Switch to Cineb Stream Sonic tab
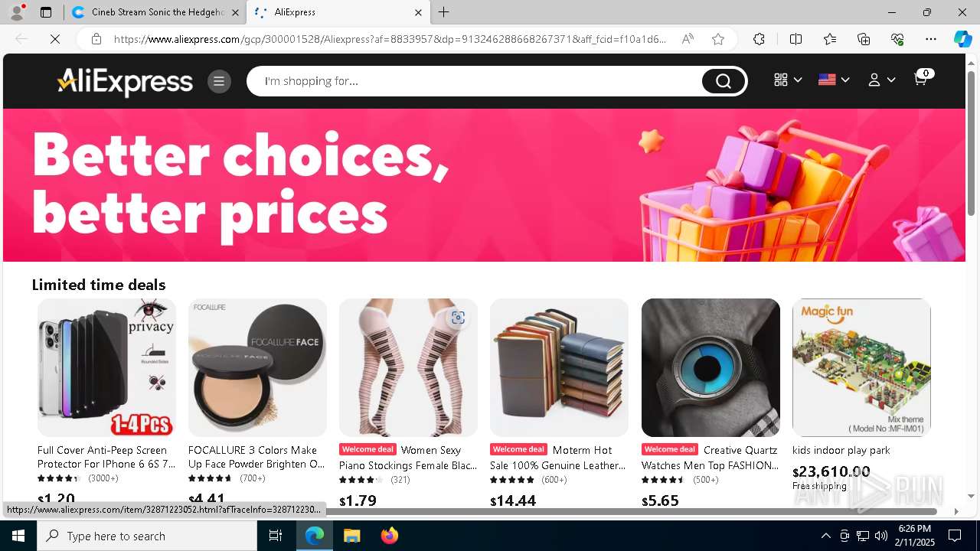Viewport: 980px width, 551px height. (x=155, y=12)
